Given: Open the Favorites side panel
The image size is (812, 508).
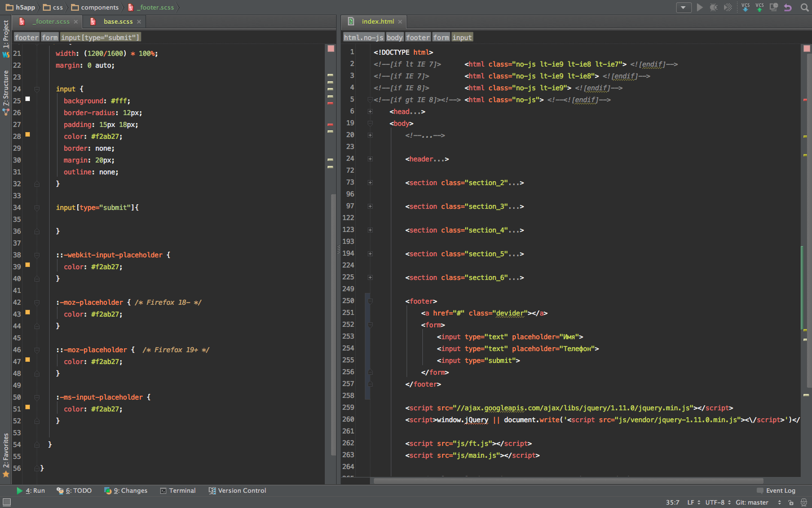Looking at the screenshot, I should [x=6, y=455].
